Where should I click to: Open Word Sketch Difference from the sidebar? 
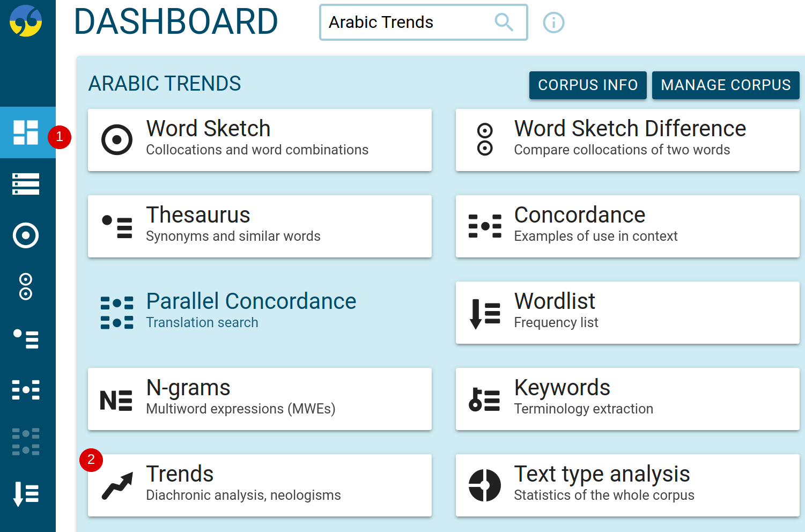(26, 287)
